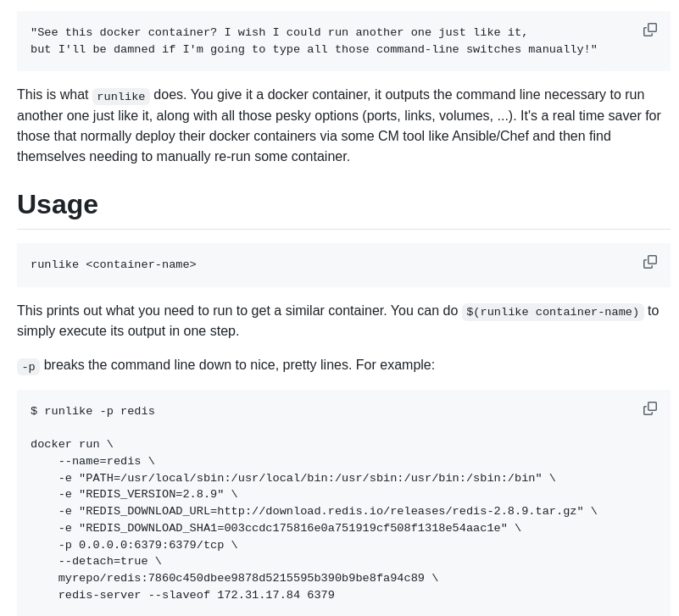Screen dimensions: 679x616
Task: Copy the runlike -p redis example
Action: (x=649, y=408)
